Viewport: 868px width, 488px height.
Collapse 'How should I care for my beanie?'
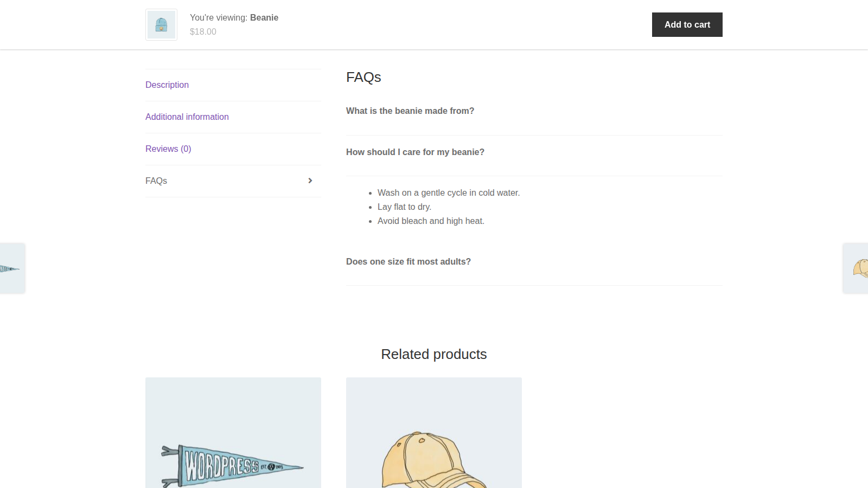pyautogui.click(x=415, y=152)
